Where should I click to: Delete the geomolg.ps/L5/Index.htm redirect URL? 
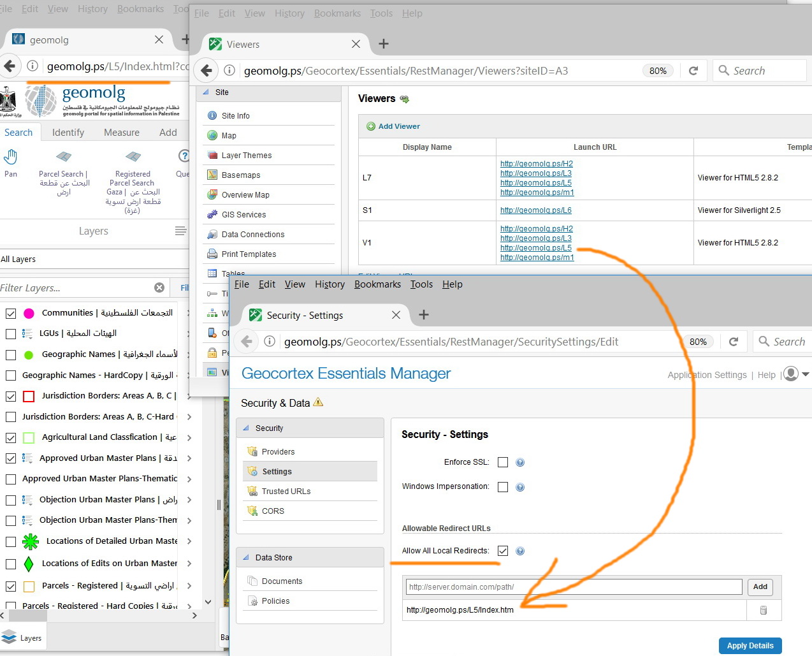(x=764, y=610)
